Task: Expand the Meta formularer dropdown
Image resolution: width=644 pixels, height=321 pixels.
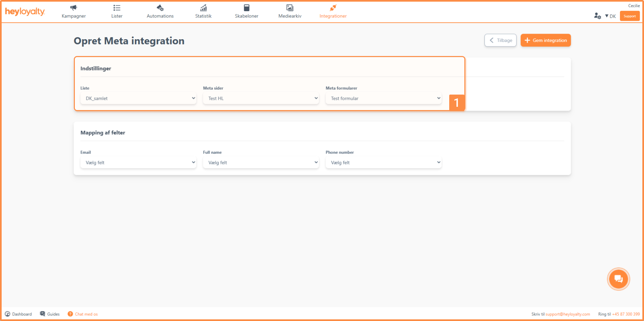Action: [383, 98]
